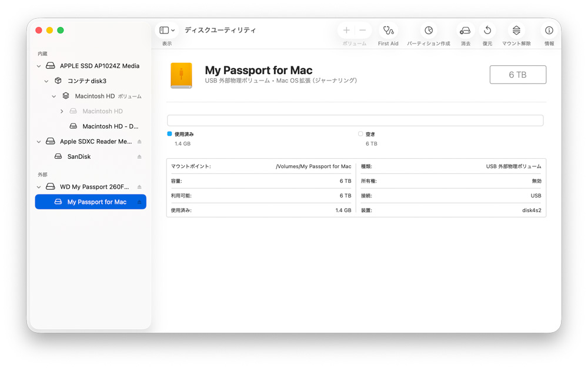Click the remove volume minus icon
The image size is (588, 368).
[x=362, y=31]
